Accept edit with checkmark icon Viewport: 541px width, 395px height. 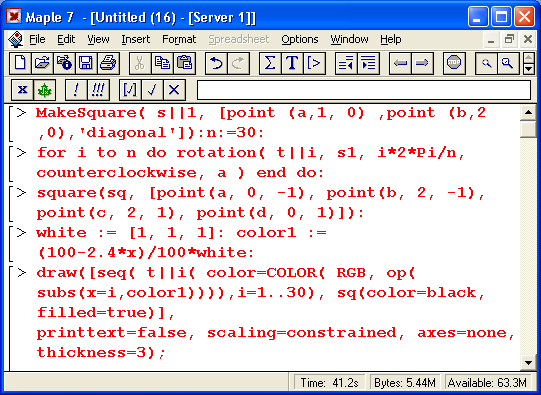coord(152,90)
